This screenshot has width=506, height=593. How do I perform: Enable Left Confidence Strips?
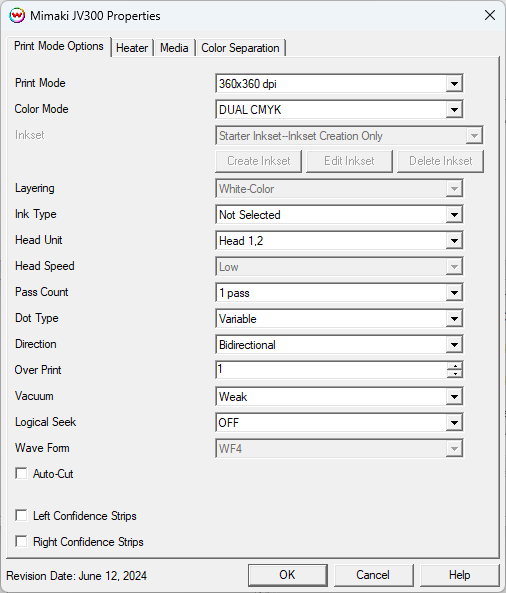pos(21,515)
